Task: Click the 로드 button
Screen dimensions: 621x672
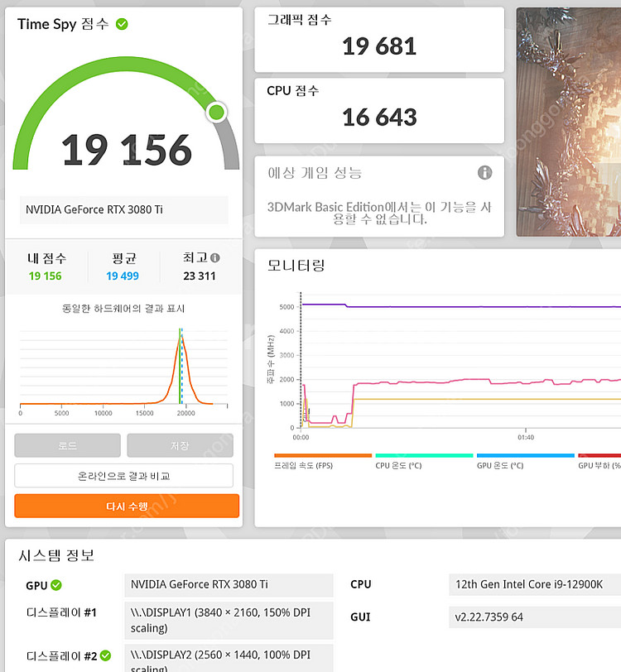Action: click(x=67, y=445)
